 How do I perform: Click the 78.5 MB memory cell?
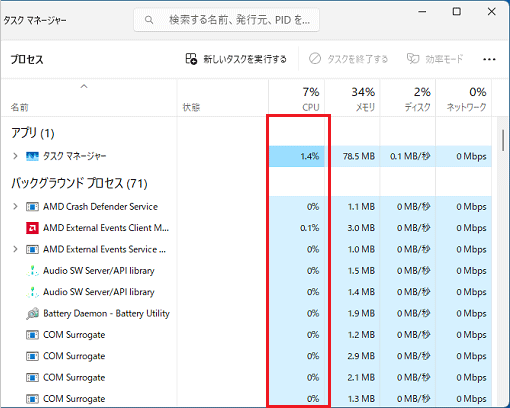[x=352, y=156]
